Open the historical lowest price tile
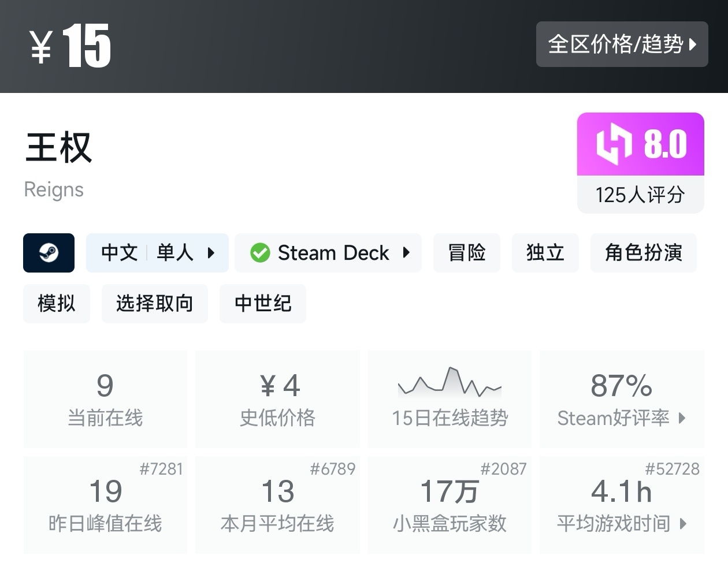728x563 pixels. tap(277, 398)
